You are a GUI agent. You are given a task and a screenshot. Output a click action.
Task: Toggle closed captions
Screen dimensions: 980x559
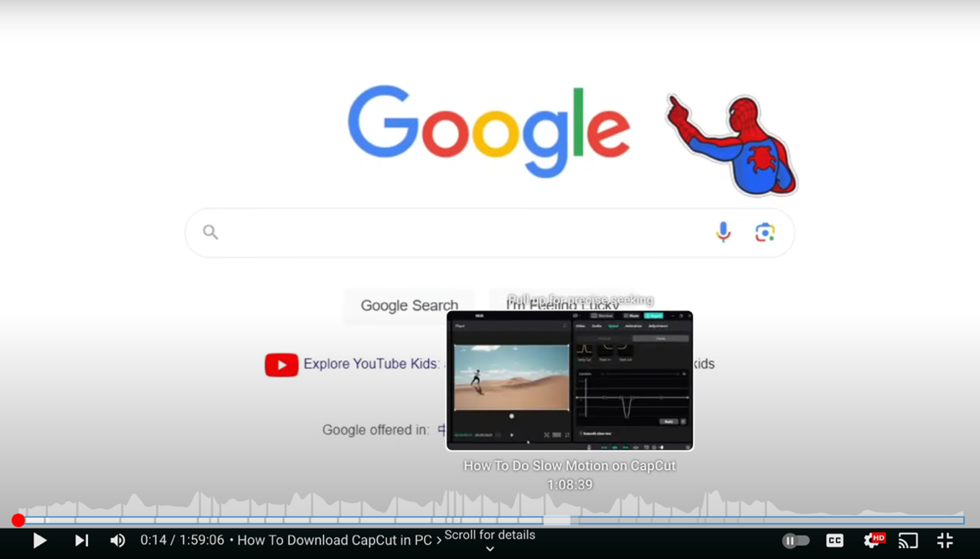(x=834, y=541)
